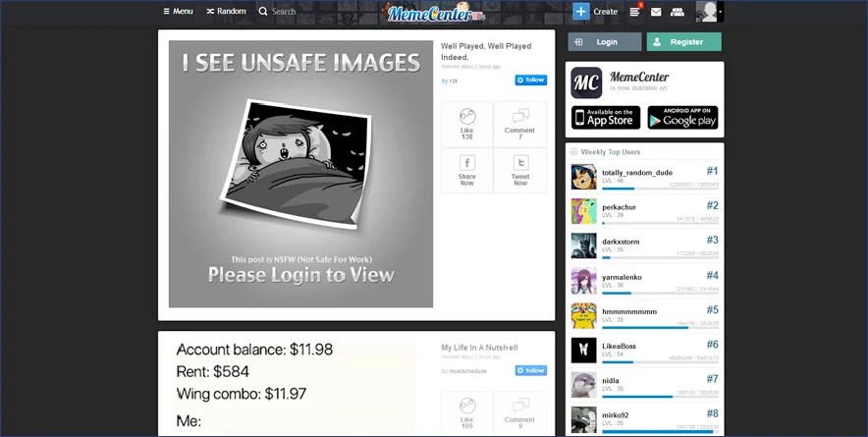This screenshot has height=437, width=868.
Task: Open the App Store badge
Action: (606, 118)
